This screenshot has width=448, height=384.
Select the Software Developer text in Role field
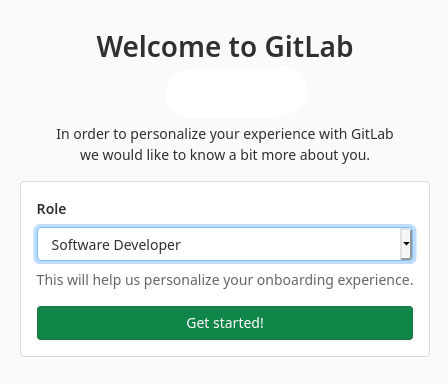pyautogui.click(x=116, y=245)
